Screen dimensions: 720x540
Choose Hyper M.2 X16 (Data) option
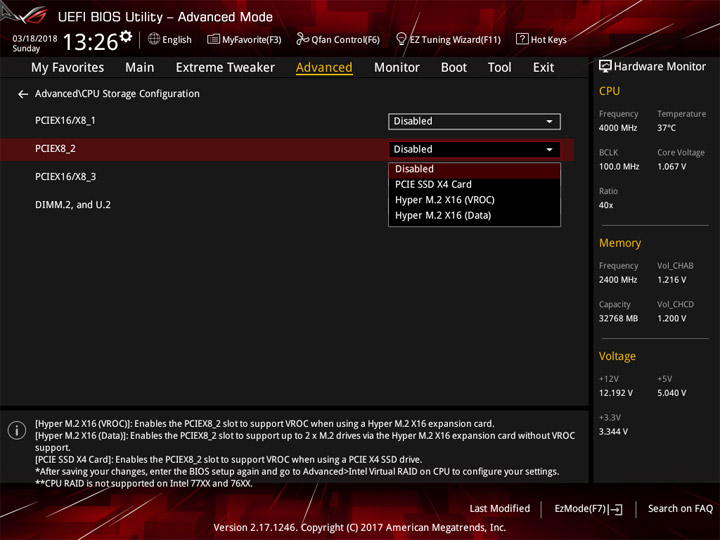pos(474,216)
